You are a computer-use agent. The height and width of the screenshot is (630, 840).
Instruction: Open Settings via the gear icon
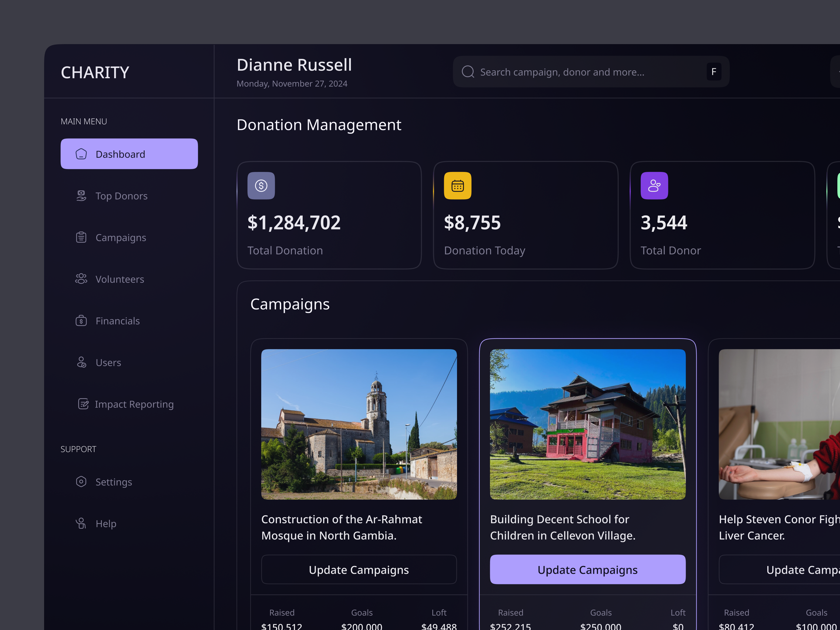tap(81, 481)
